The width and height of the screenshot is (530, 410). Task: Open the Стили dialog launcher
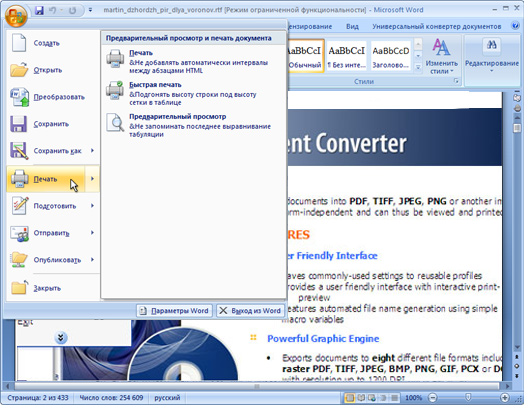[x=456, y=81]
